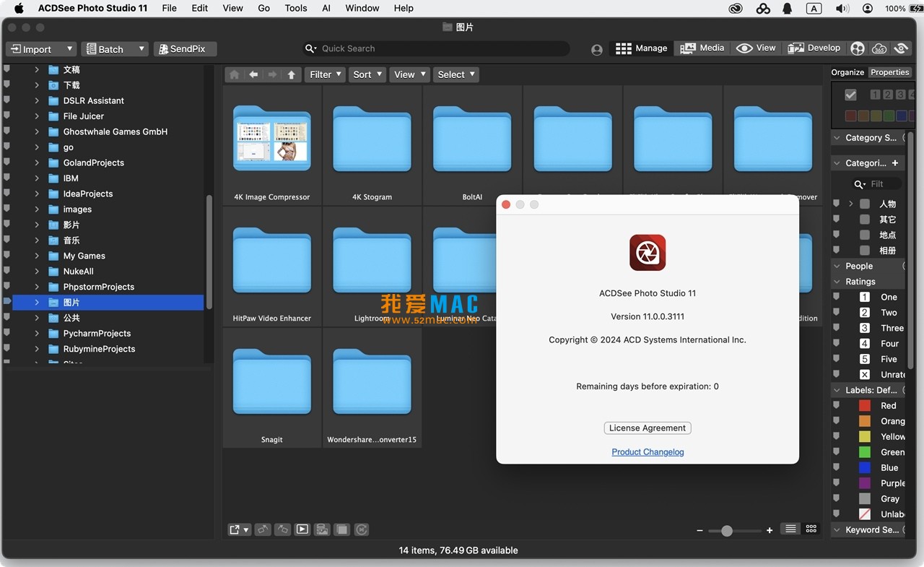Open the user account profile icon

point(596,50)
